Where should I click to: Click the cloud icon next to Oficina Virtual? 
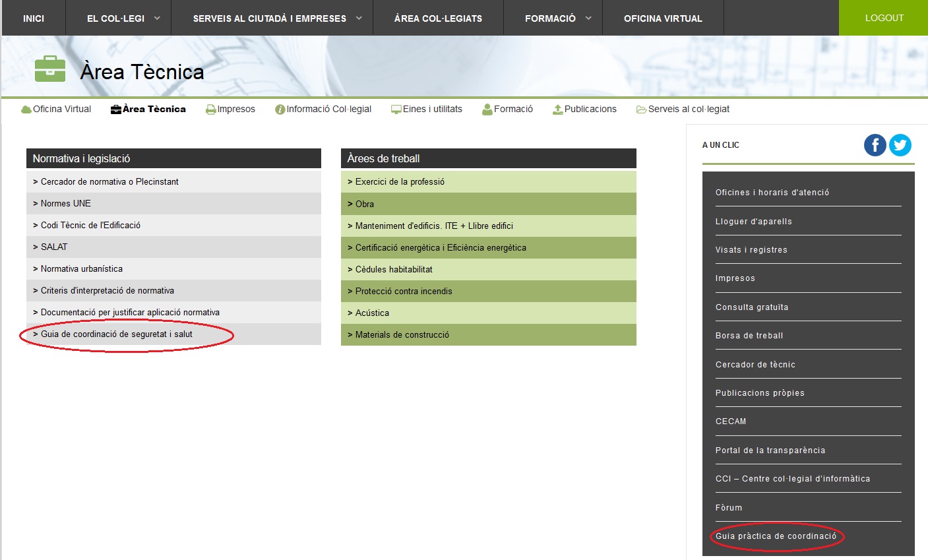[x=26, y=109]
